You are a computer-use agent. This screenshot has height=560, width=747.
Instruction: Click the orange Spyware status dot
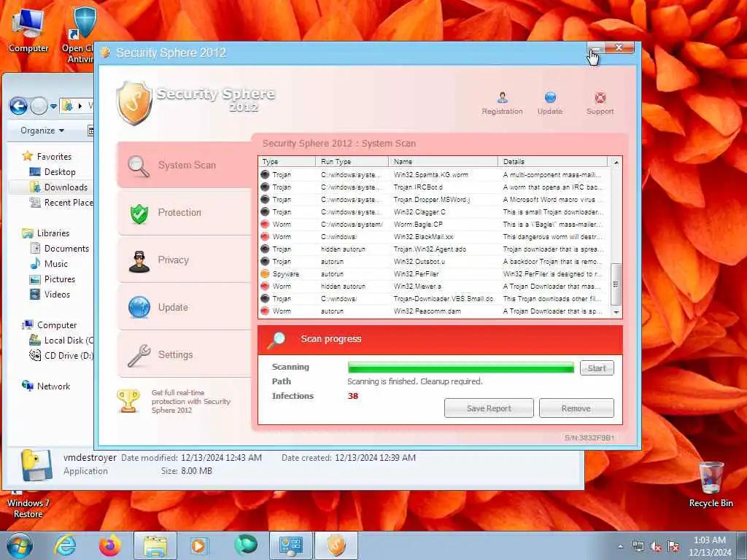coord(265,274)
